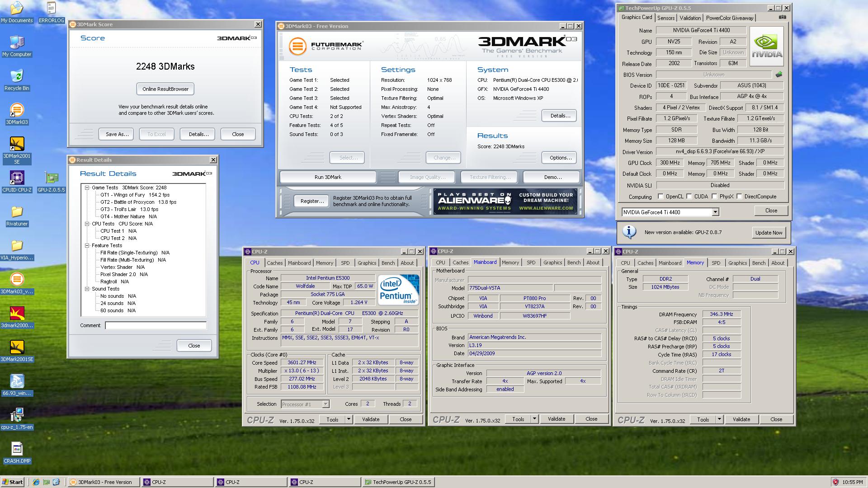Click Register button in 3DMark03
The height and width of the screenshot is (488, 868).
click(x=312, y=201)
